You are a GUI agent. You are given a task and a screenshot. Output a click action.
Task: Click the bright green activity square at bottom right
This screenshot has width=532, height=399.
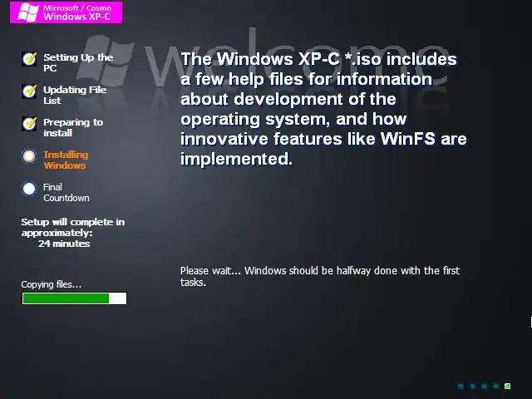pyautogui.click(x=508, y=386)
